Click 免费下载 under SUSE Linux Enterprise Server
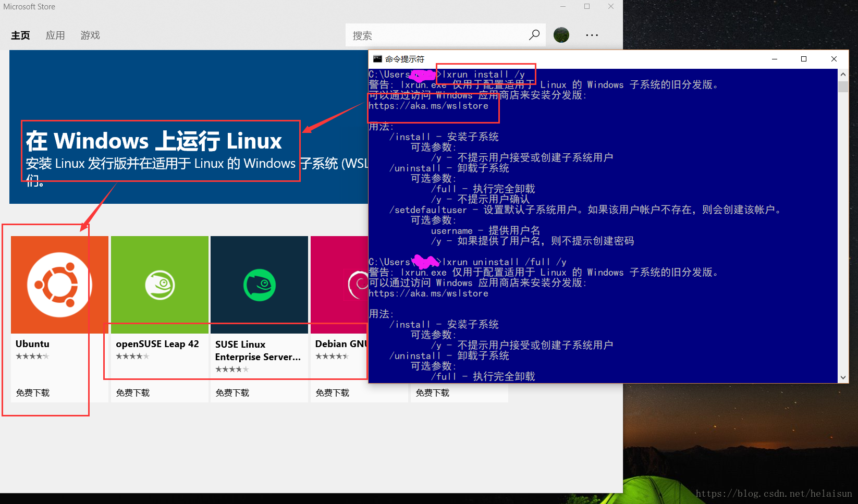 coord(232,393)
